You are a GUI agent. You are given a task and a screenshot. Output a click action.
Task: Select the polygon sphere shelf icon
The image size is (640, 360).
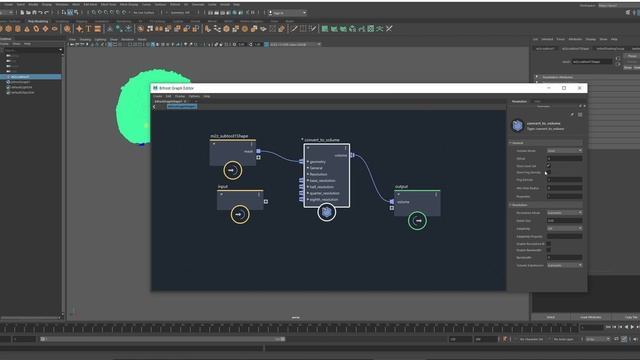click(x=1, y=29)
